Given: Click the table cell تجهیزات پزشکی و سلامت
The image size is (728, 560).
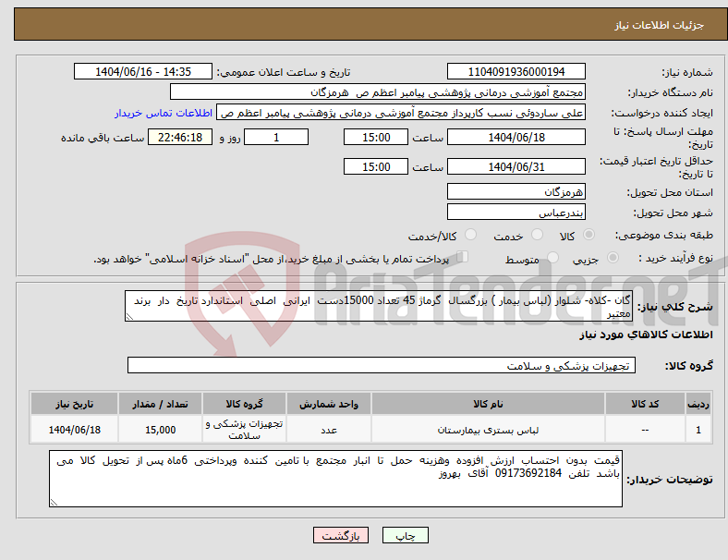Looking at the screenshot, I should 244,430.
